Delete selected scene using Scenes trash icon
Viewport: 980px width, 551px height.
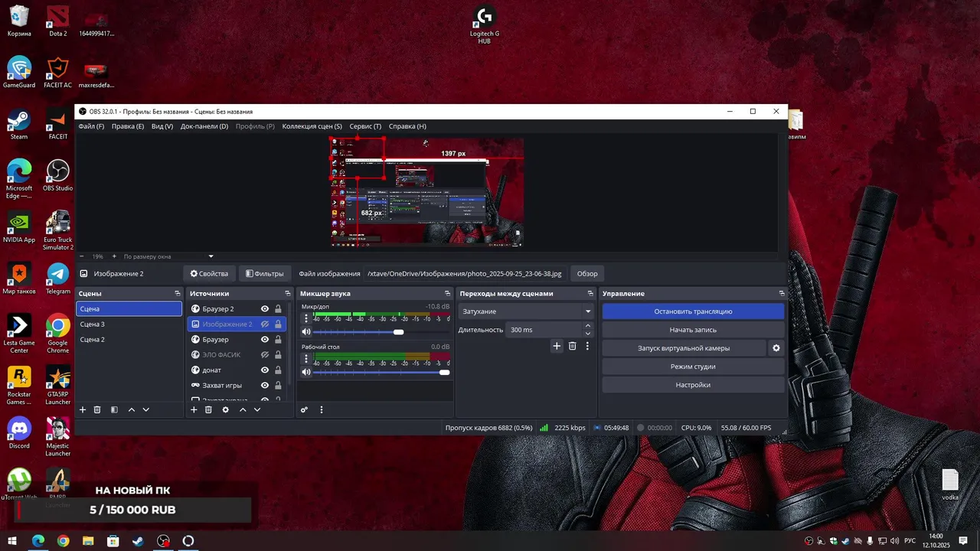point(97,409)
